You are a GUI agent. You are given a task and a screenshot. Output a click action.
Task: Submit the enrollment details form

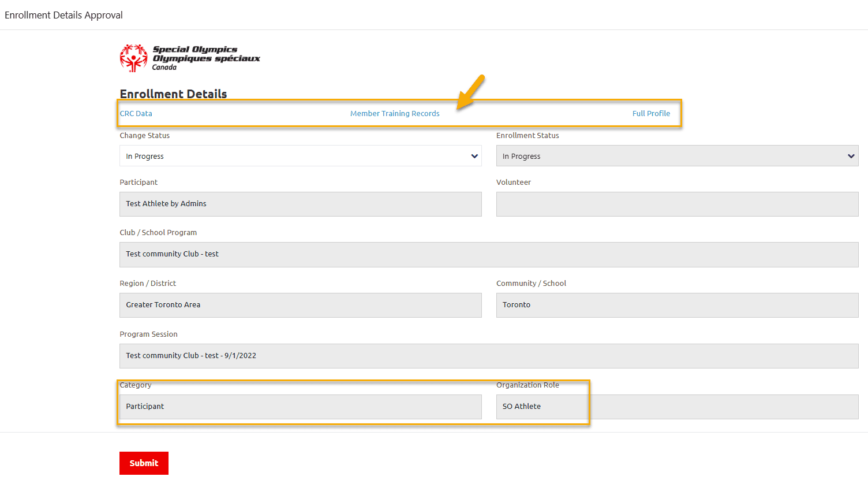(144, 463)
